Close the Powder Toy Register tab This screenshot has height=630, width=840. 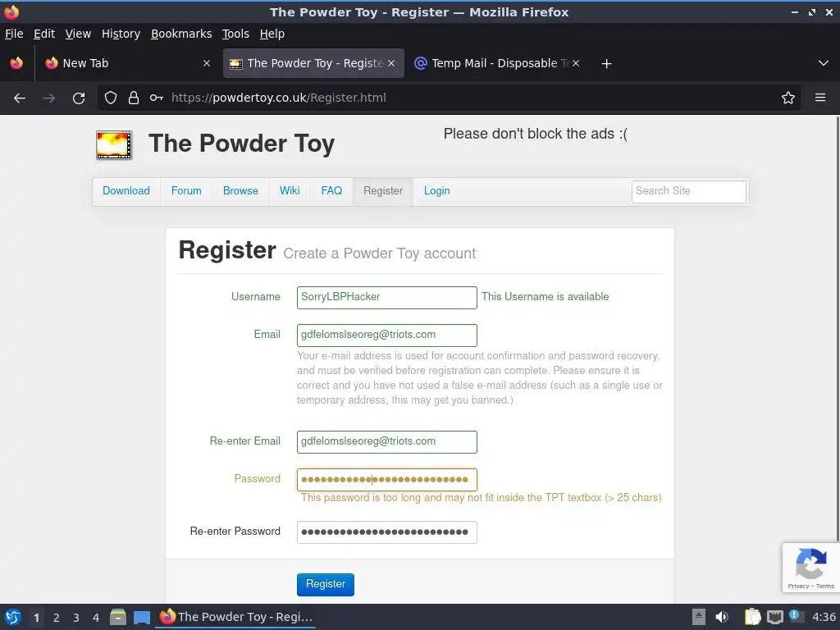coord(391,63)
